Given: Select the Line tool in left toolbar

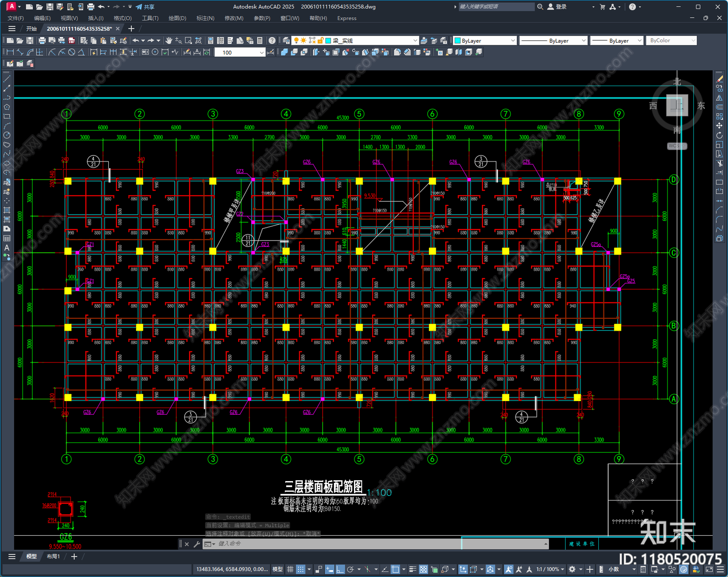Looking at the screenshot, I should pyautogui.click(x=7, y=79).
